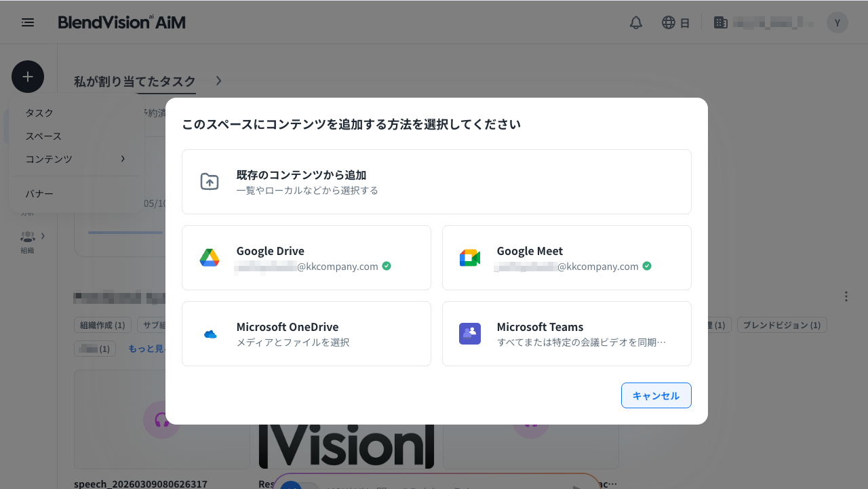The width and height of the screenshot is (868, 489).
Task: Choose 既存のコンテンツから追加 option
Action: [437, 182]
